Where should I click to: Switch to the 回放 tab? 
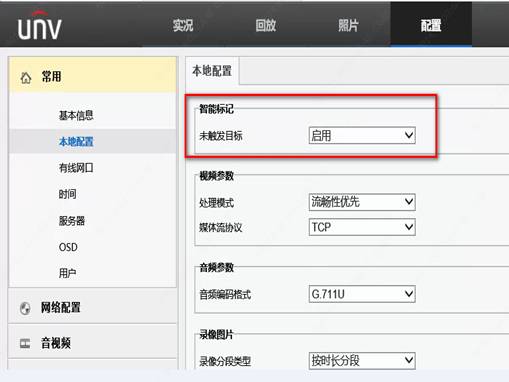point(266,25)
